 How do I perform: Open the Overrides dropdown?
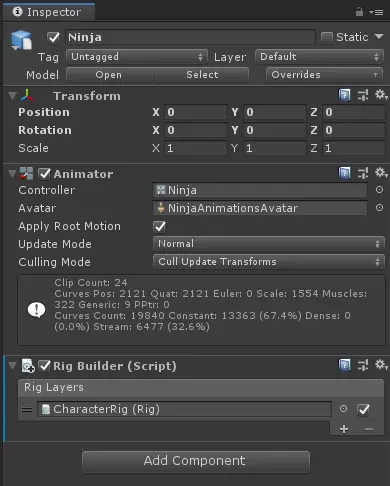[x=324, y=75]
